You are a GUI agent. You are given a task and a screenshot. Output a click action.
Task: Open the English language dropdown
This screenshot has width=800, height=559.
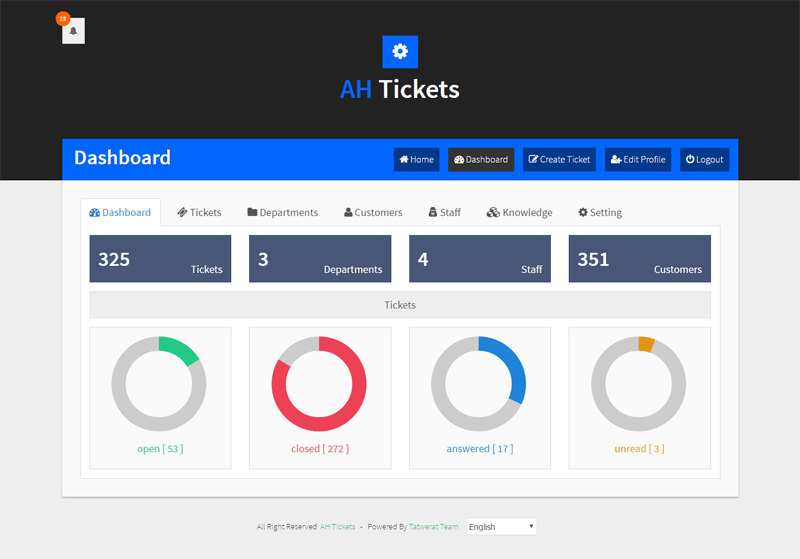point(502,527)
